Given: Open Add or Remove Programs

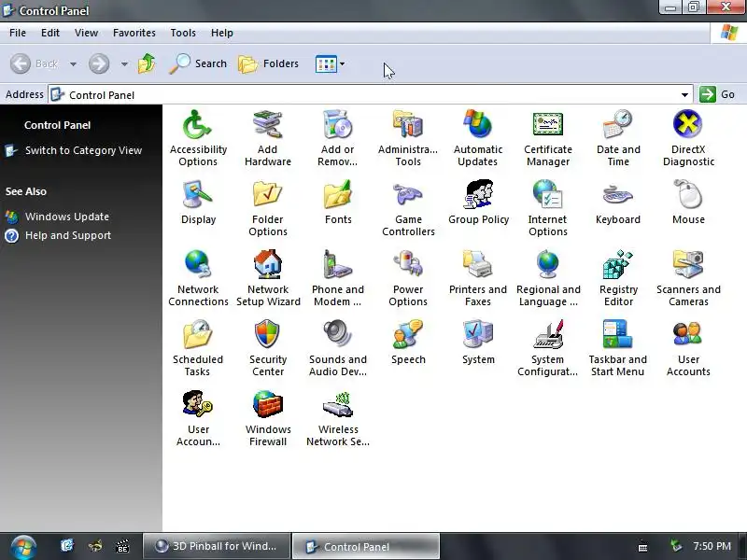Looking at the screenshot, I should (338, 138).
